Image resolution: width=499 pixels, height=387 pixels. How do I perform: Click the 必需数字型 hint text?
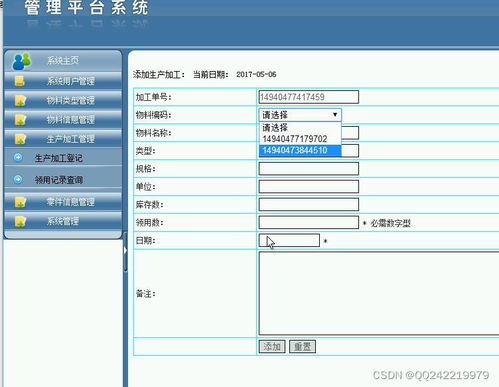click(x=390, y=223)
